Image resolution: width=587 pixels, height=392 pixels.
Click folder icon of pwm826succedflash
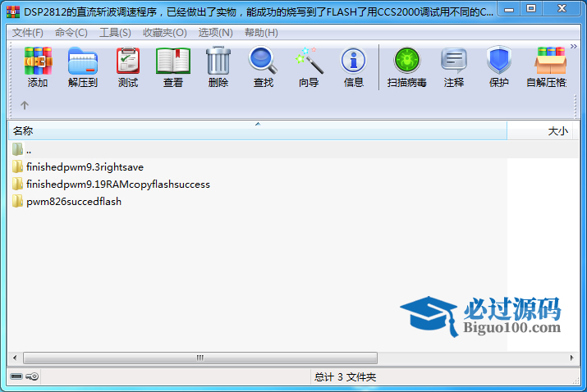coord(17,201)
